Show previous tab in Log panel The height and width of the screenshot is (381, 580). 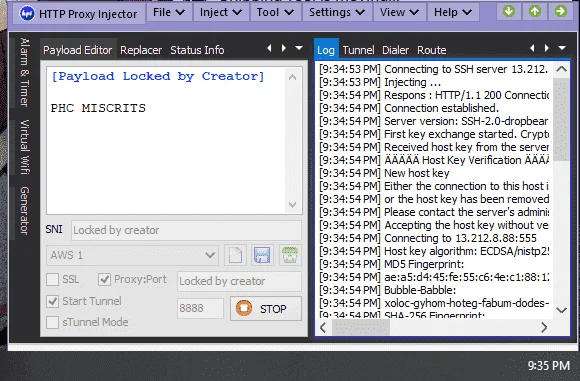532,48
